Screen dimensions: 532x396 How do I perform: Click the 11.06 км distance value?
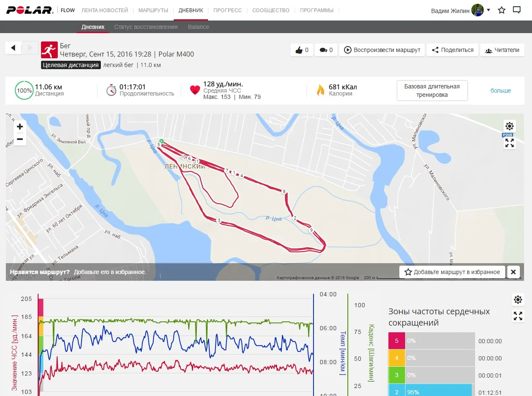tap(49, 87)
